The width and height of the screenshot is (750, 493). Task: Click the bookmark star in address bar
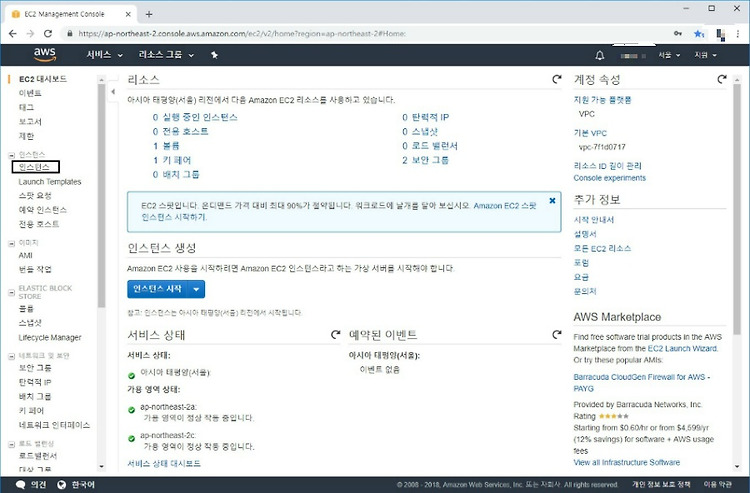(x=699, y=33)
